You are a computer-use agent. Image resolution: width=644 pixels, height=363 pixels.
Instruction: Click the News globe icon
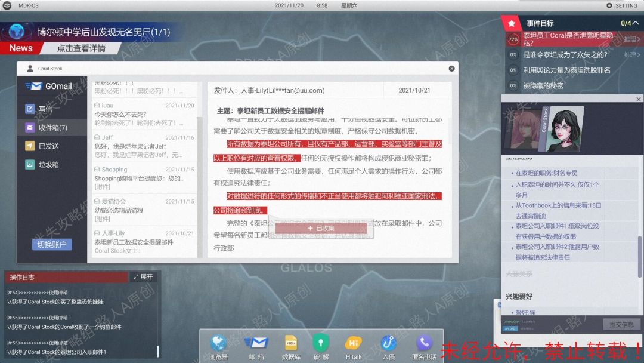tap(17, 32)
